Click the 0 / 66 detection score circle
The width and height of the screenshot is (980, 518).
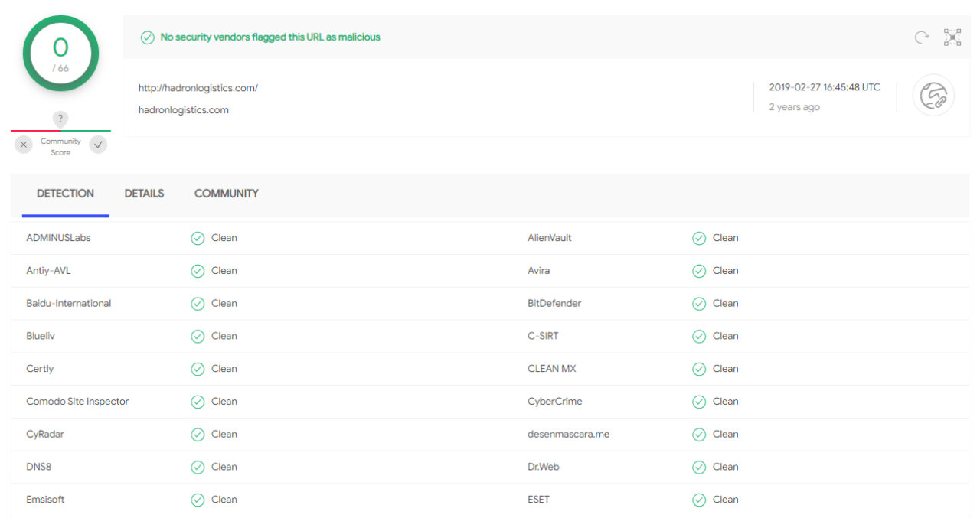[x=60, y=54]
